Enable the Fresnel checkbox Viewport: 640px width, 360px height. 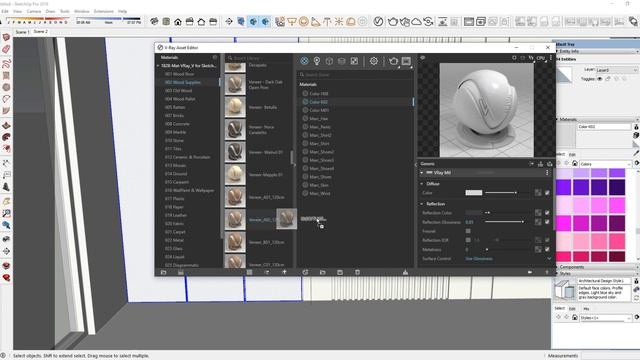pyautogui.click(x=468, y=231)
